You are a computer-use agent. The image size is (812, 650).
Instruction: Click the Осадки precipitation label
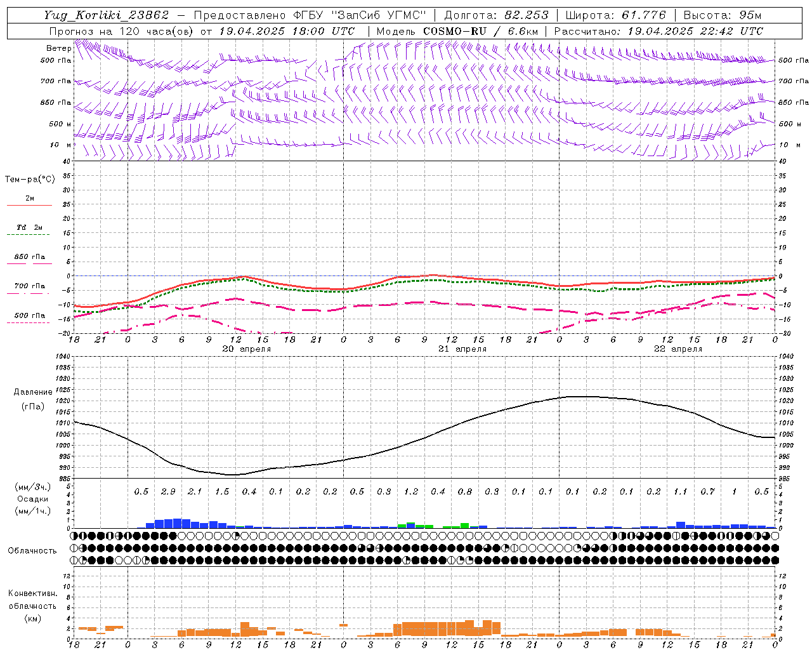[33, 499]
